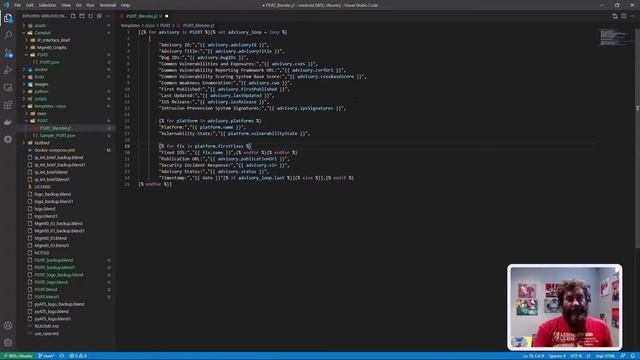Image resolution: width=640 pixels, height=360 pixels.
Task: Click the LF end-of-line indicator
Action: tap(588, 356)
